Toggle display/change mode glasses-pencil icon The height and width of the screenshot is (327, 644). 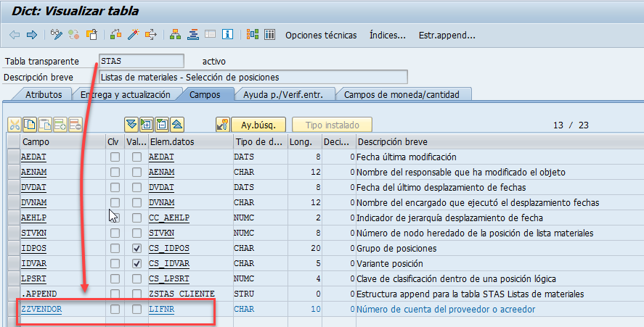56,35
